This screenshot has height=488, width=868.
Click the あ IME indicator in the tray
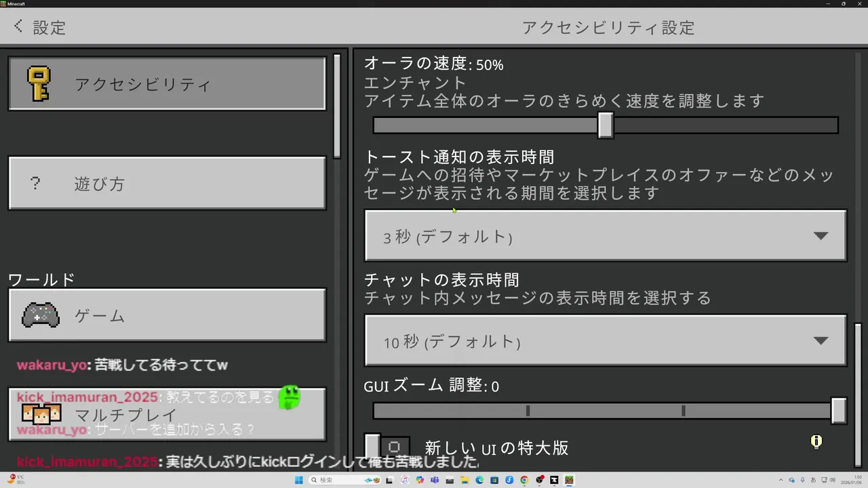(x=813, y=480)
